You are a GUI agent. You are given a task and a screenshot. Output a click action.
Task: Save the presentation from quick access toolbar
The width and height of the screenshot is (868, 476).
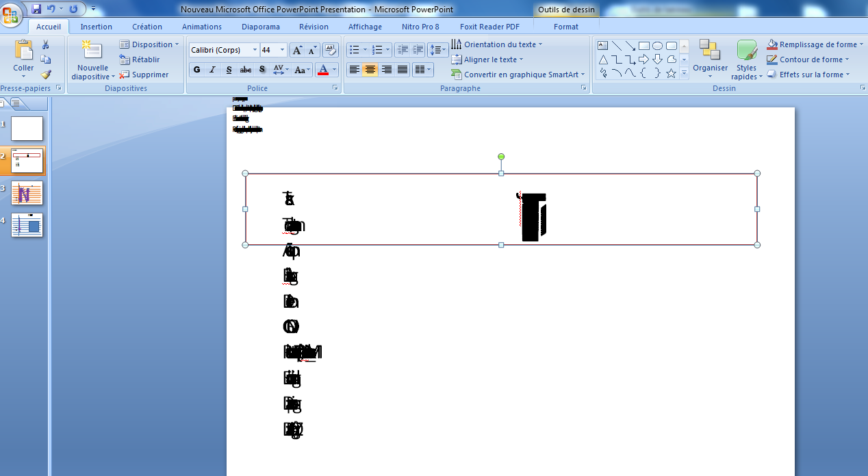(x=36, y=9)
